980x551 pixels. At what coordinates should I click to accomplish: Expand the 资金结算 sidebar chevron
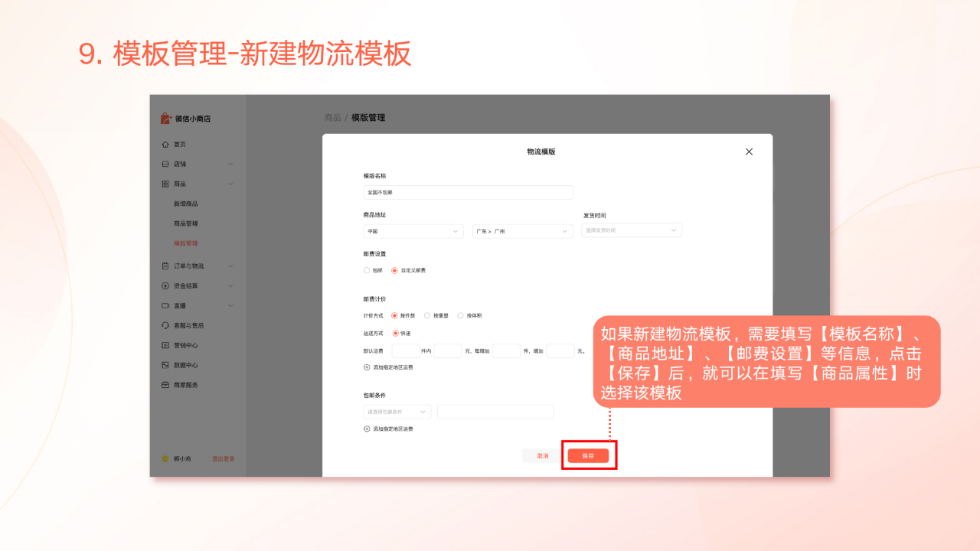(x=230, y=286)
